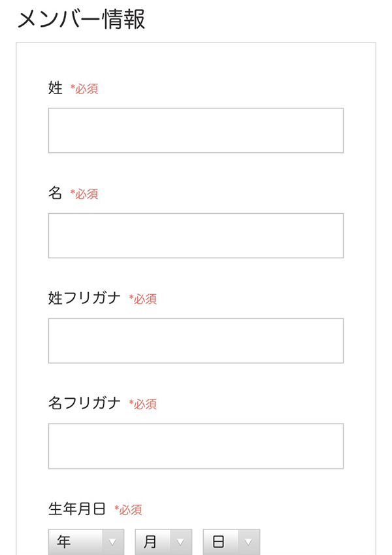Click the 日 dropdown arrow icon
Image resolution: width=392 pixels, height=555 pixels.
249,541
